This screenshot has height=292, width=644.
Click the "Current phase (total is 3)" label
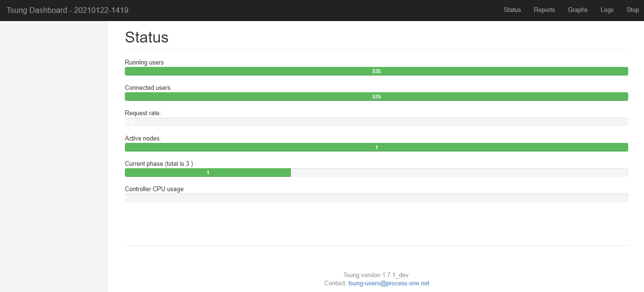click(x=158, y=163)
